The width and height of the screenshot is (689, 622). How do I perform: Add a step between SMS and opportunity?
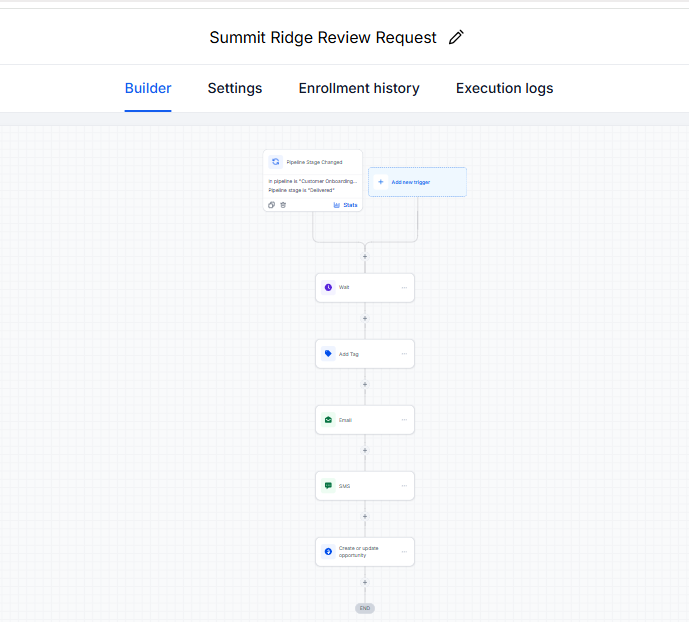365,516
